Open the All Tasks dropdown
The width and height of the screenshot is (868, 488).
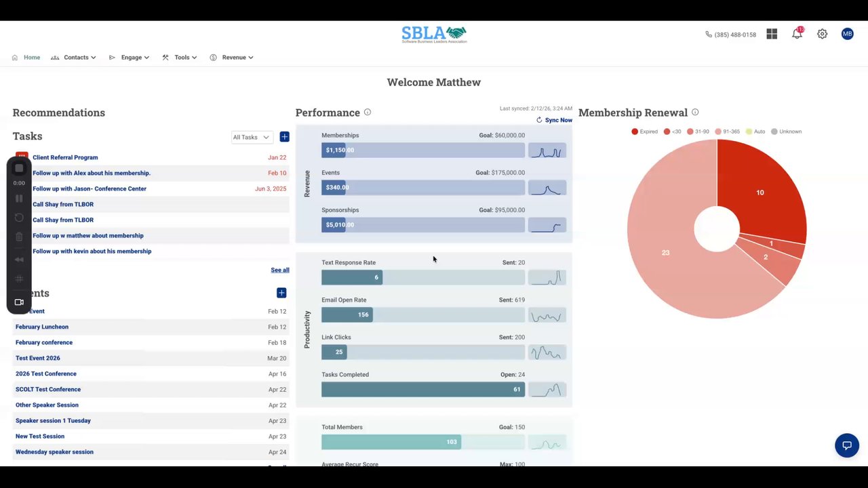tap(252, 137)
